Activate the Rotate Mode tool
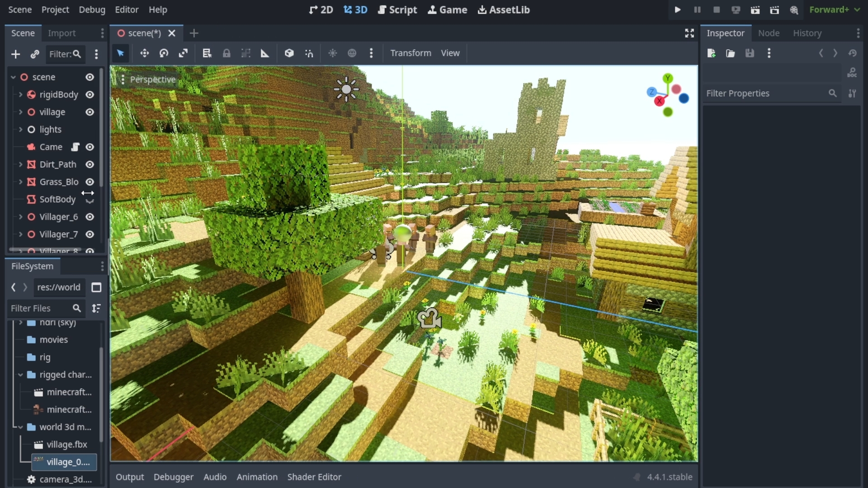 pyautogui.click(x=164, y=53)
